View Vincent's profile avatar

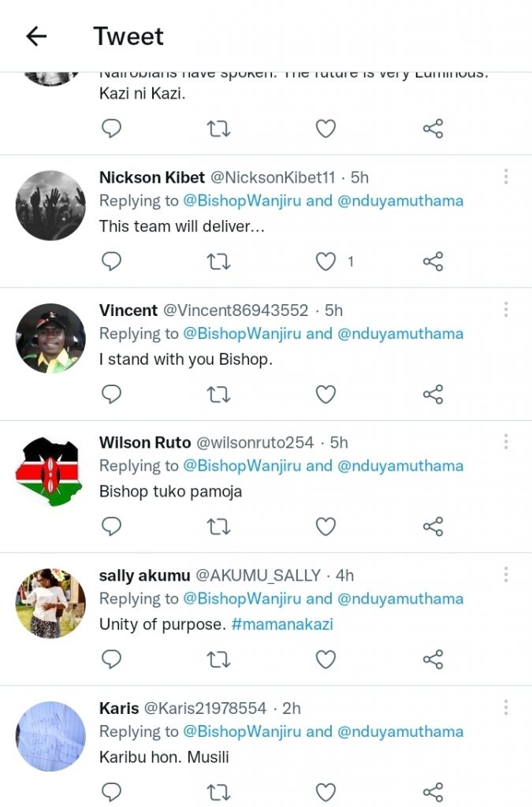50,338
